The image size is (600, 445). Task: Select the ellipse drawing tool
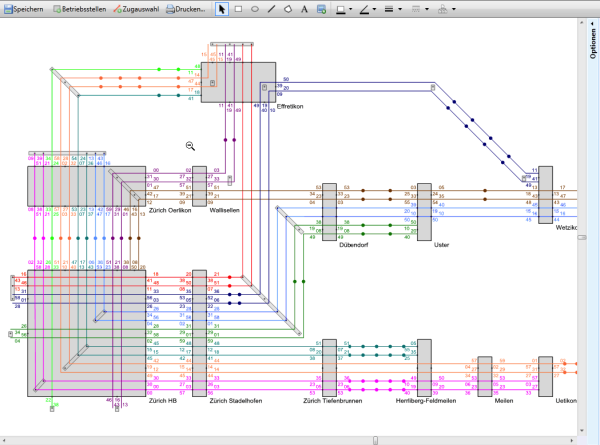point(255,8)
